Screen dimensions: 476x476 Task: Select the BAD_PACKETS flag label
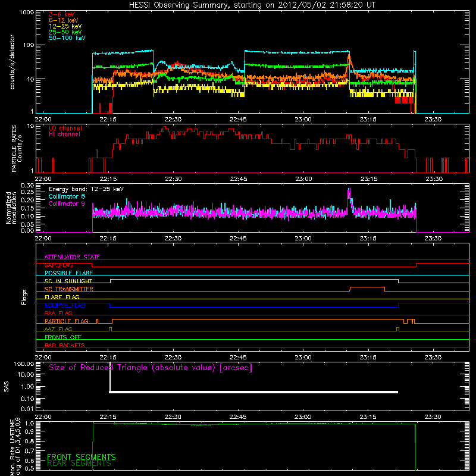point(65,346)
